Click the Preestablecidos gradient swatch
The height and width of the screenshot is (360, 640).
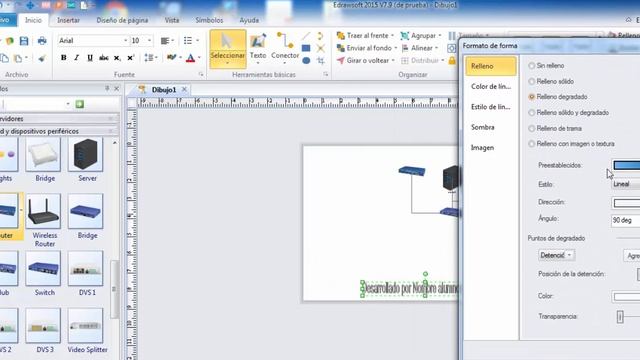[x=627, y=165]
